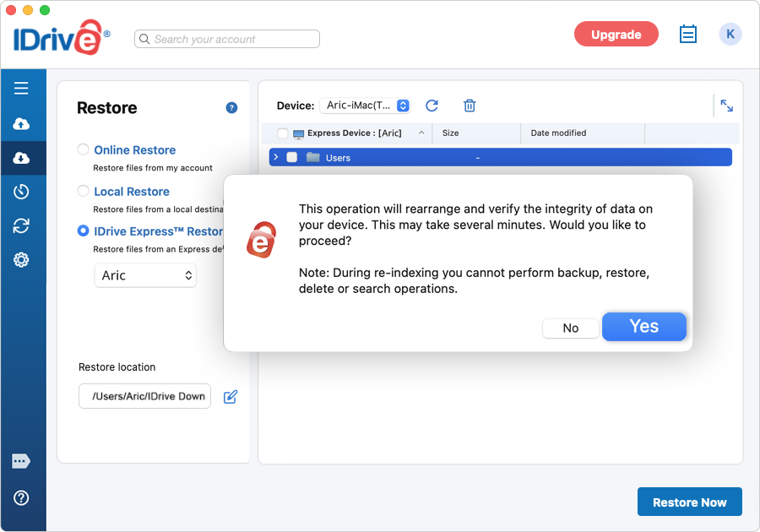Click the Local Restore label text
Image resolution: width=760 pixels, height=532 pixels.
(132, 192)
